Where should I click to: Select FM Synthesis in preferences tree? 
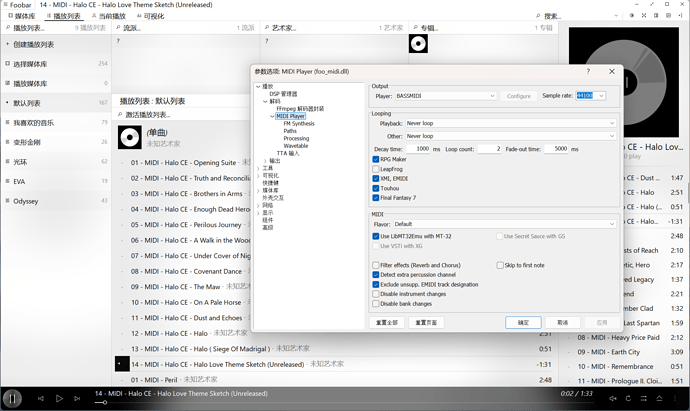(299, 124)
